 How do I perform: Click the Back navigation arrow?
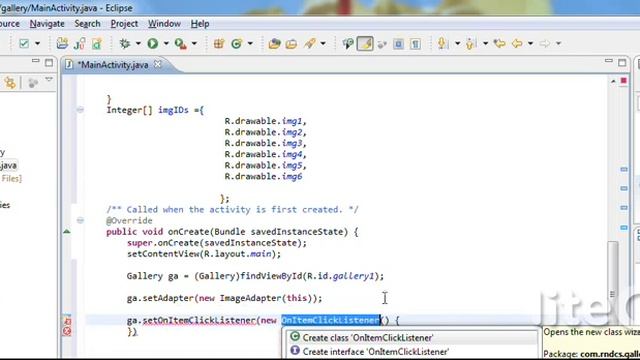(x=517, y=43)
